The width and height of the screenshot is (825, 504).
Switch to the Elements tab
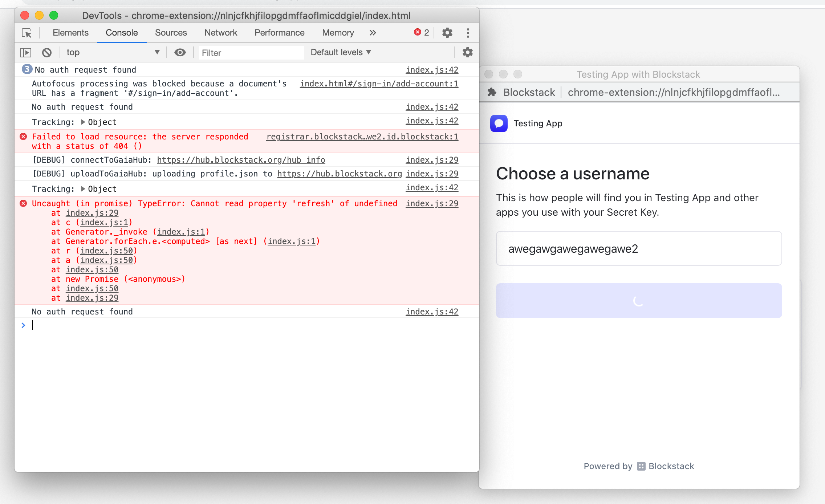point(70,33)
